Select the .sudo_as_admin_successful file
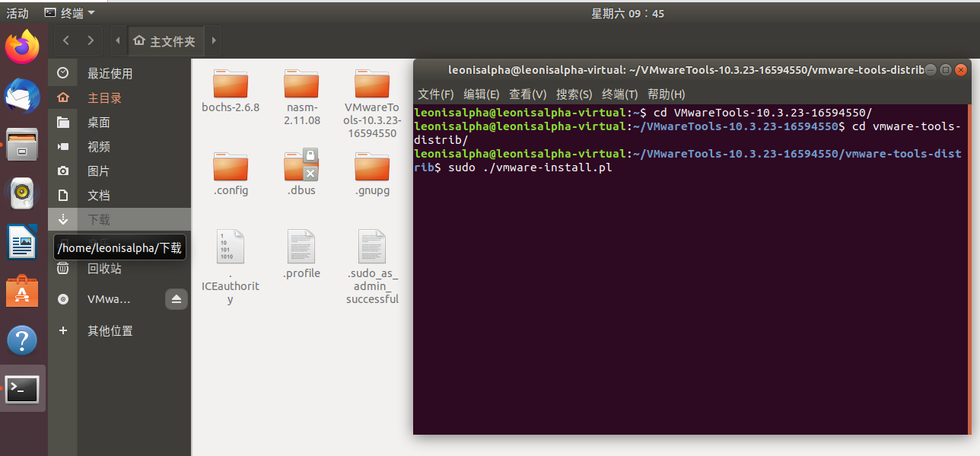Viewport: 980px width, 456px height. (x=372, y=266)
